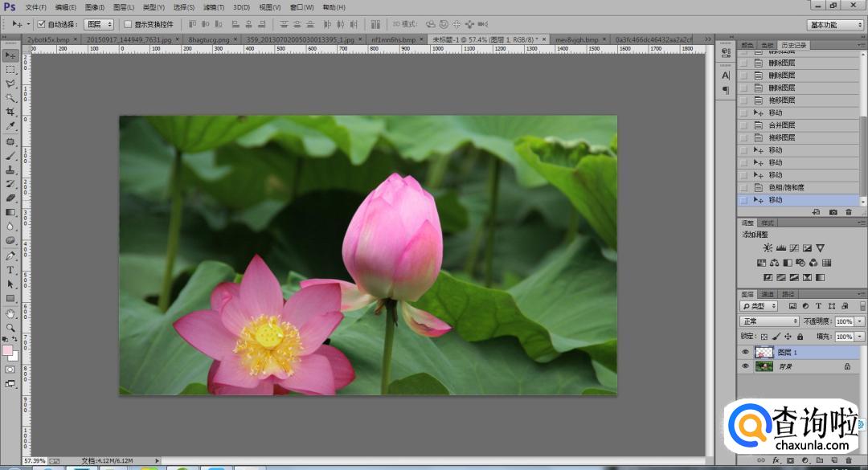868x470 pixels.
Task: Open the 滤镜(T) menu
Action: click(x=214, y=7)
